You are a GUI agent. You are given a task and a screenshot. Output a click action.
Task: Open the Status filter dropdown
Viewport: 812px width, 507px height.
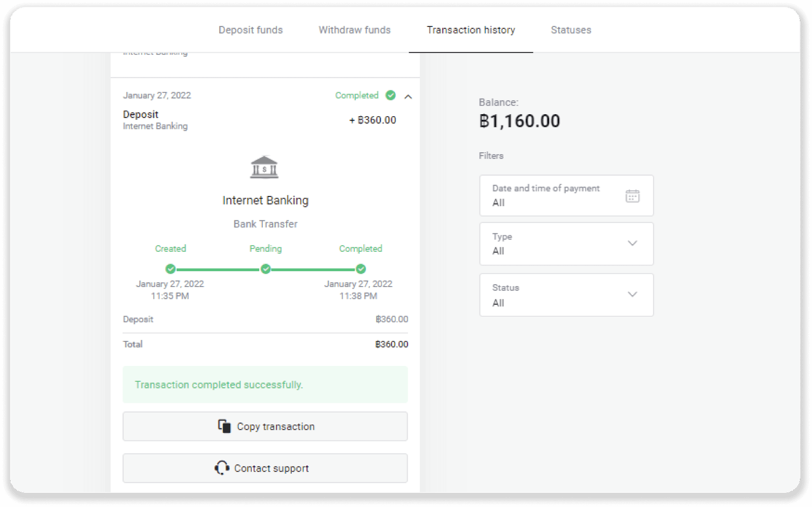tap(566, 295)
